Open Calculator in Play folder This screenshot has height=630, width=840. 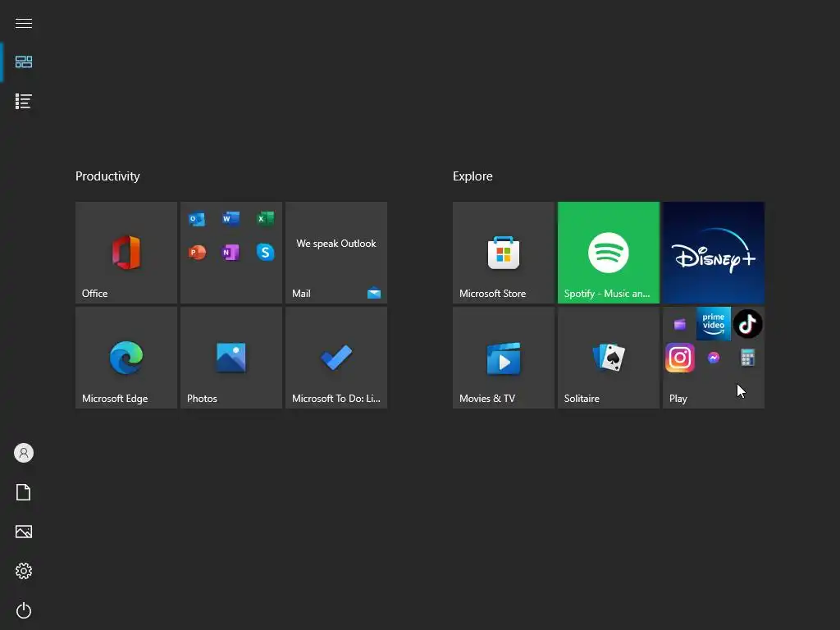click(x=748, y=358)
